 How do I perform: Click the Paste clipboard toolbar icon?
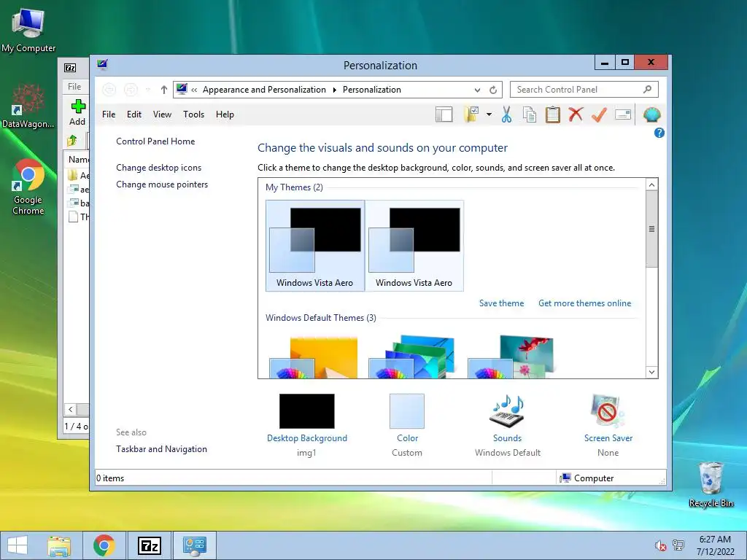(x=553, y=114)
